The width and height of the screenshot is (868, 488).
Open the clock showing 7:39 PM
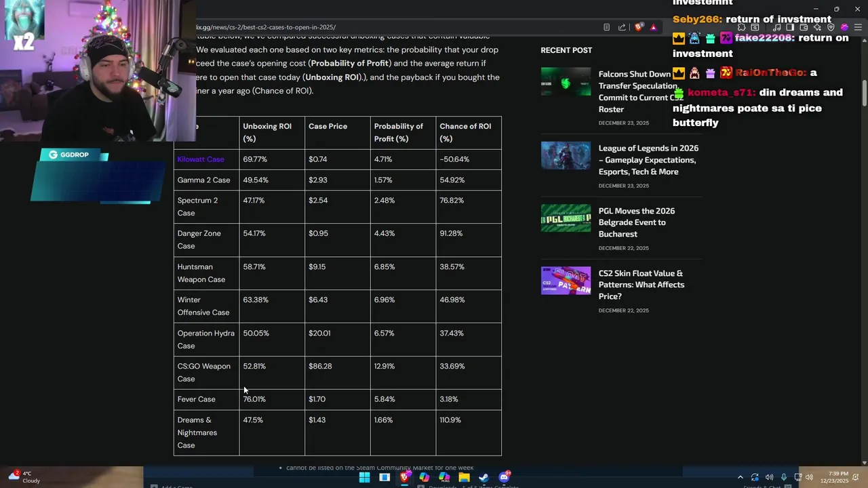click(x=834, y=477)
